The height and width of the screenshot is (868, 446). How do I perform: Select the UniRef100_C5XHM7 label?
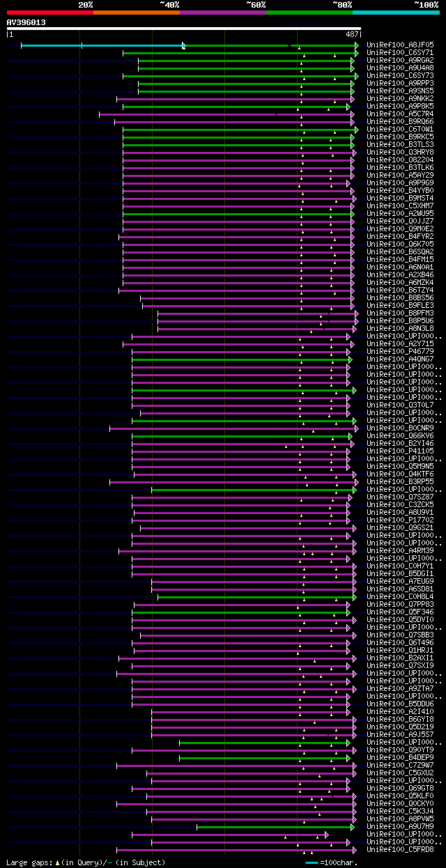click(401, 206)
